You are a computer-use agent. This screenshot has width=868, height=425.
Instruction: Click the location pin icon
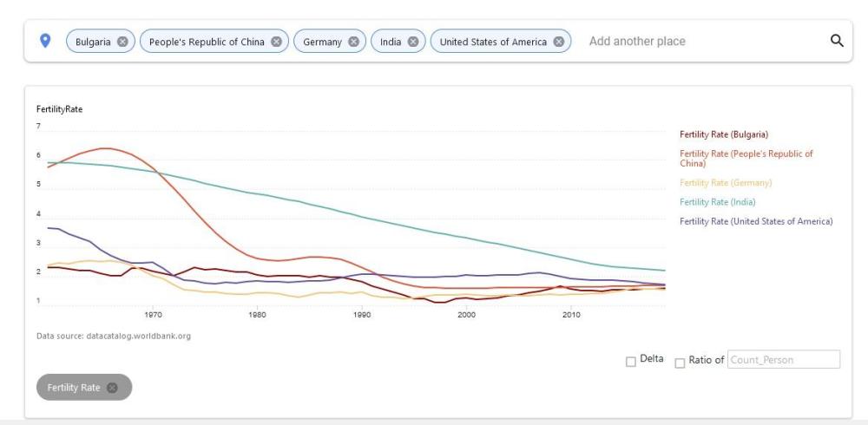coord(46,41)
